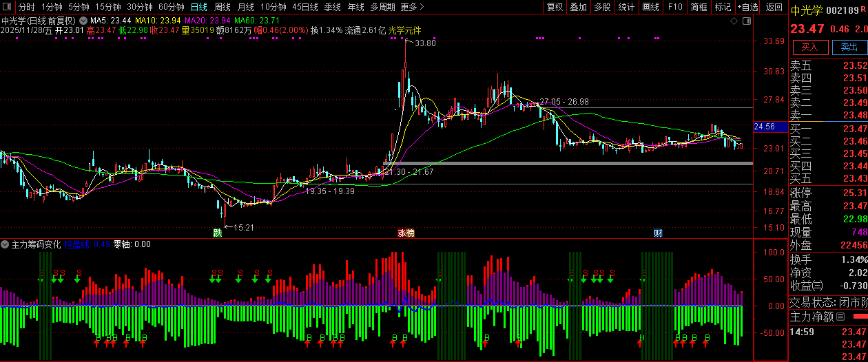This screenshot has width=868, height=362.
Task: Click the 多股 multi-stock button
Action: pos(602,7)
